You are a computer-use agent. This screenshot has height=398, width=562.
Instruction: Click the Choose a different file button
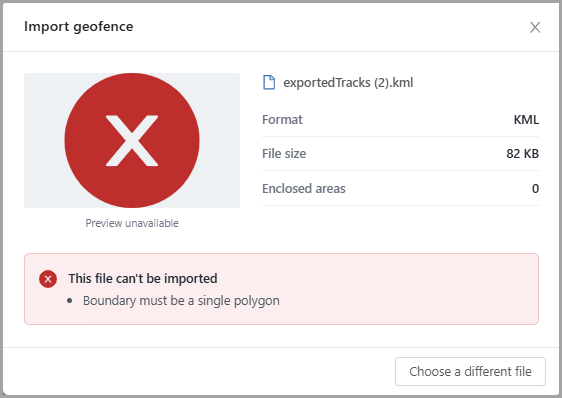tap(470, 371)
